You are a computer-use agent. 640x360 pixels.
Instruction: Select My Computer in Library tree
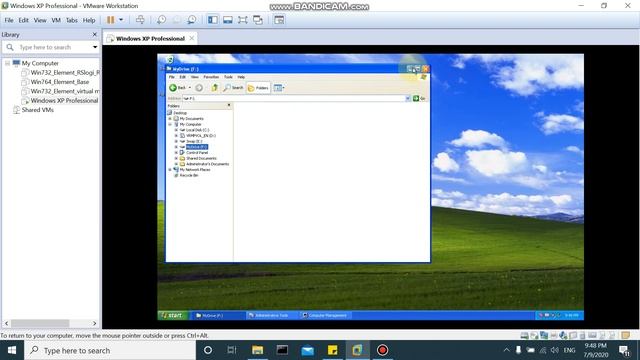(x=40, y=63)
